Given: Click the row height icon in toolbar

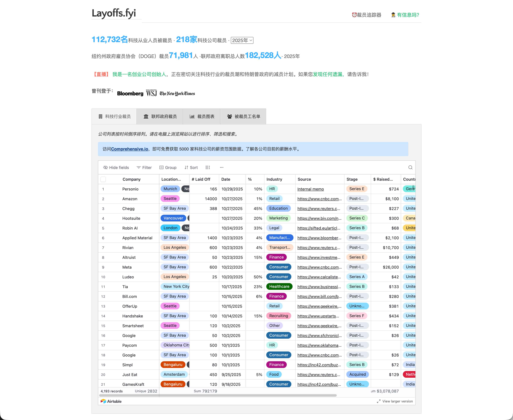Looking at the screenshot, I should [x=208, y=167].
